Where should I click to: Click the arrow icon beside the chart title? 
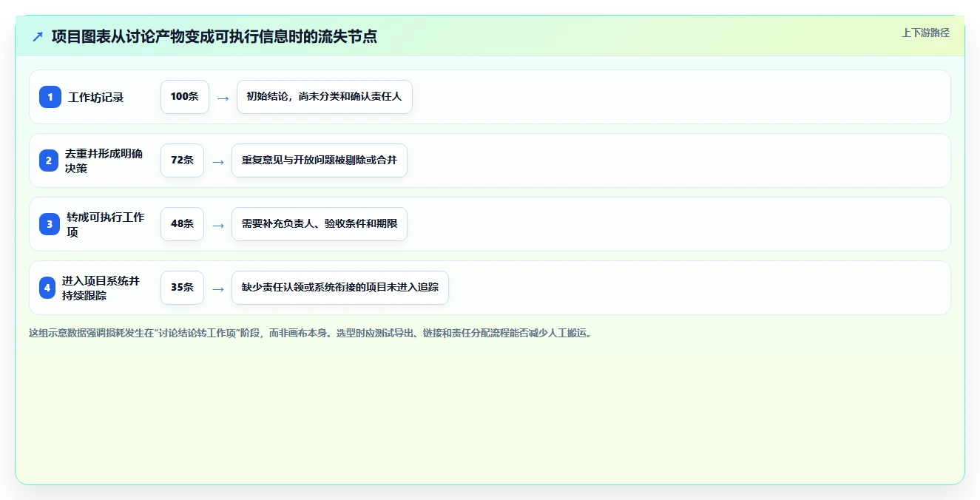38,36
